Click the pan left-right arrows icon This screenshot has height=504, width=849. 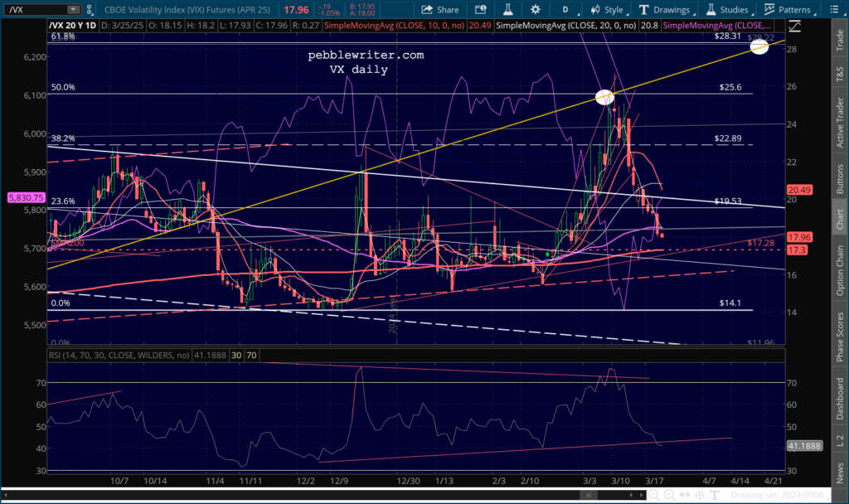pyautogui.click(x=684, y=495)
